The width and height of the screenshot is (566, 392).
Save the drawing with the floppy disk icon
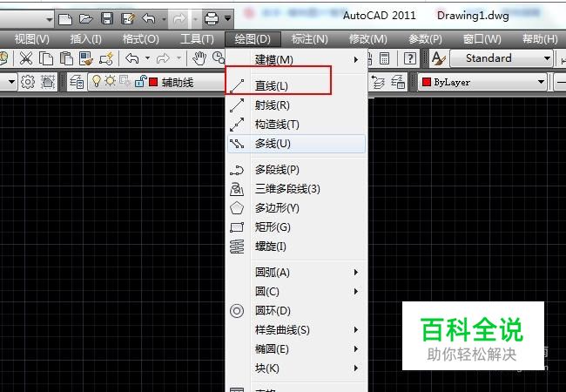(107, 18)
